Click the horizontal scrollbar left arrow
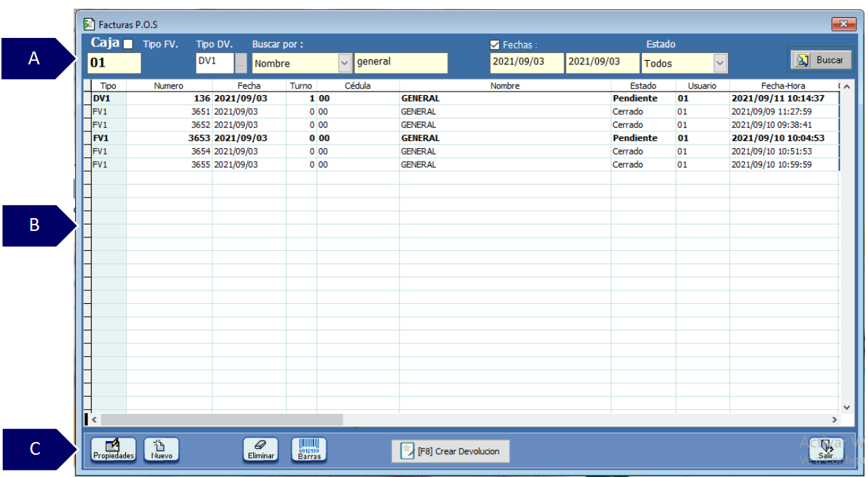Viewport: 868px width, 477px height. 94,420
